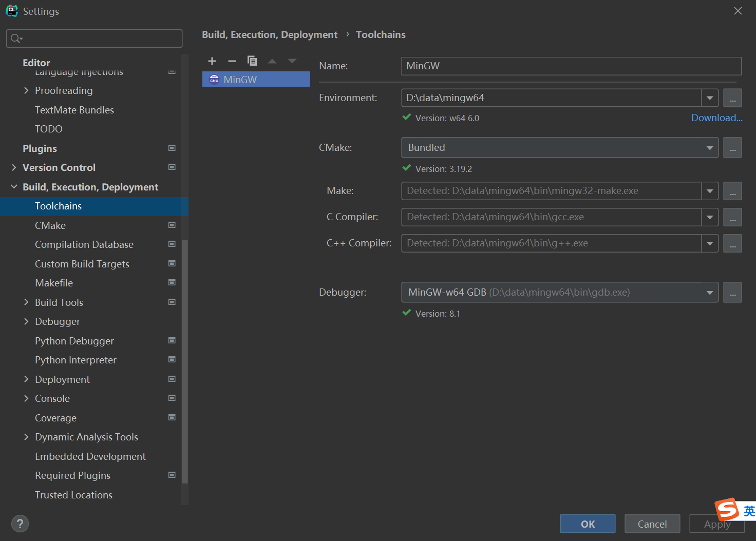
Task: Browse for Debugger with ellipsis button
Action: point(732,293)
